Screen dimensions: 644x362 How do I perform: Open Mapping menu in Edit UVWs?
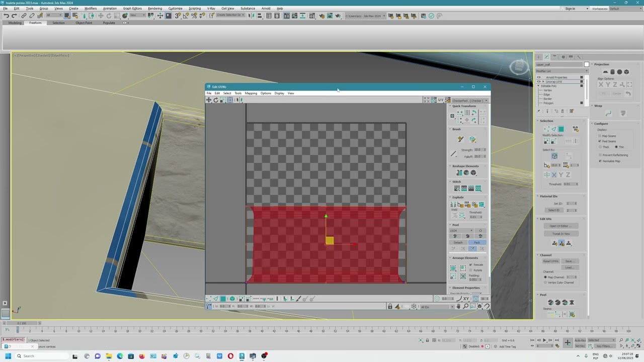[251, 93]
